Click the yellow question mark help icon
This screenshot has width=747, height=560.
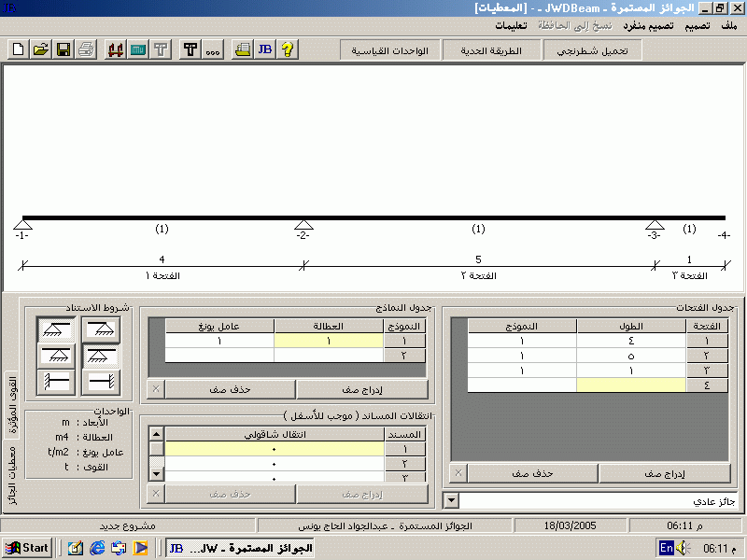(289, 49)
